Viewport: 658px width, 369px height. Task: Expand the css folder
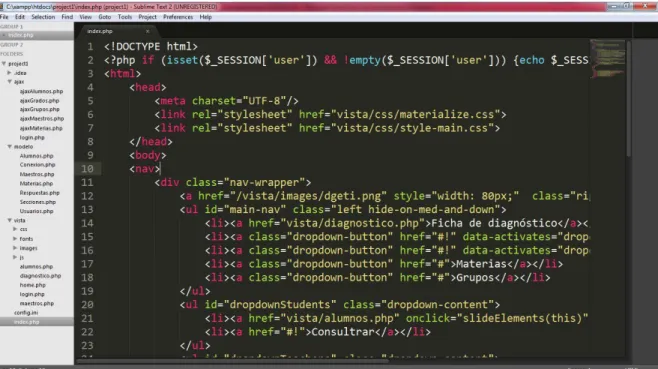[x=15, y=229]
